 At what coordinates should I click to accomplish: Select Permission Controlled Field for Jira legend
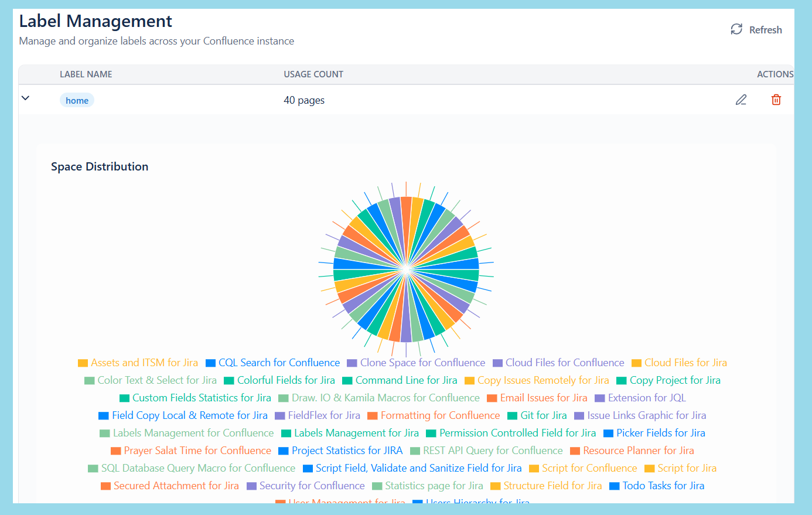tap(511, 433)
